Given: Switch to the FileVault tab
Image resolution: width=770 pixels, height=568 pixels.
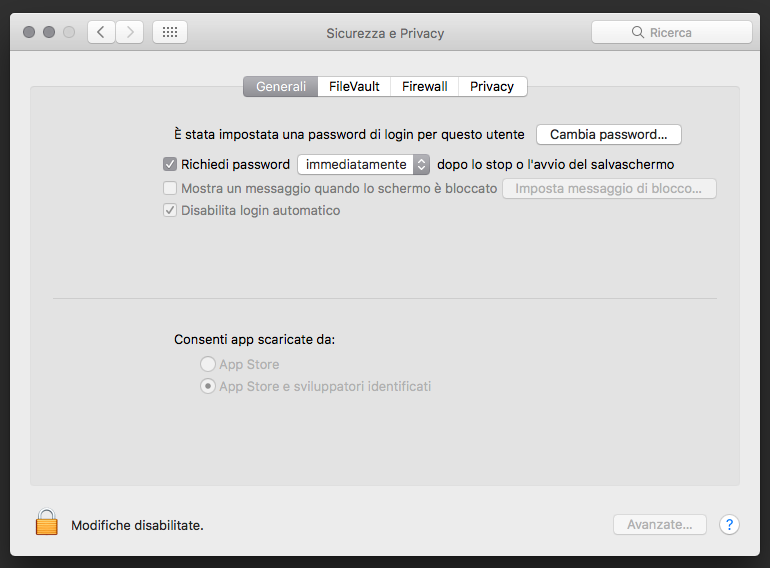Looking at the screenshot, I should click(354, 86).
